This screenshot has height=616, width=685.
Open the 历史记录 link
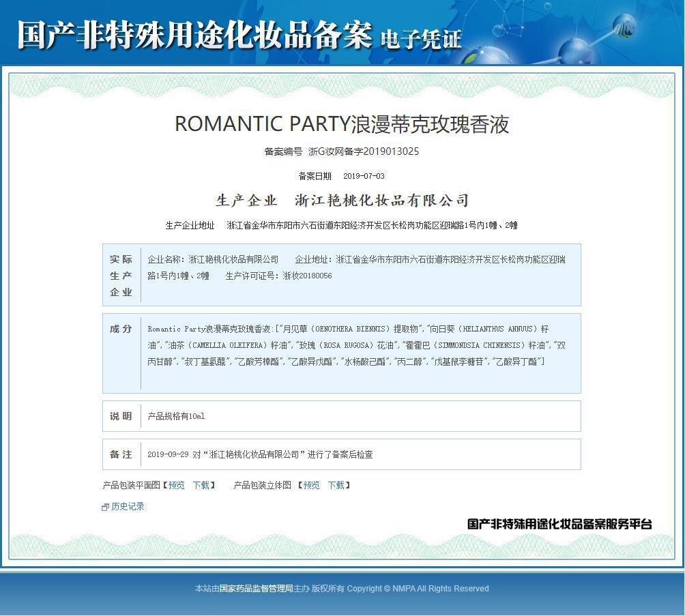pyautogui.click(x=128, y=506)
